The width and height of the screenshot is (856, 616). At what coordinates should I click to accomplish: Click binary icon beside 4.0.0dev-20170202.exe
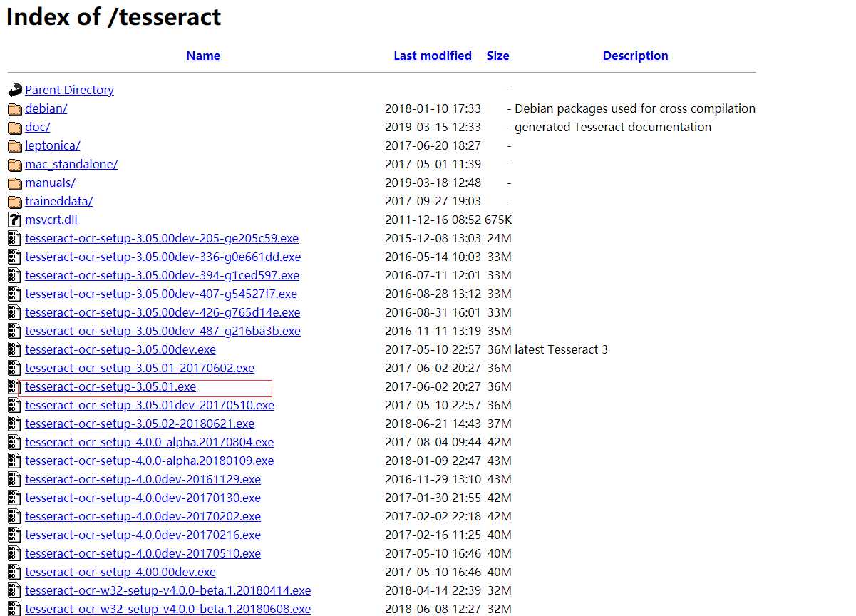pos(15,516)
